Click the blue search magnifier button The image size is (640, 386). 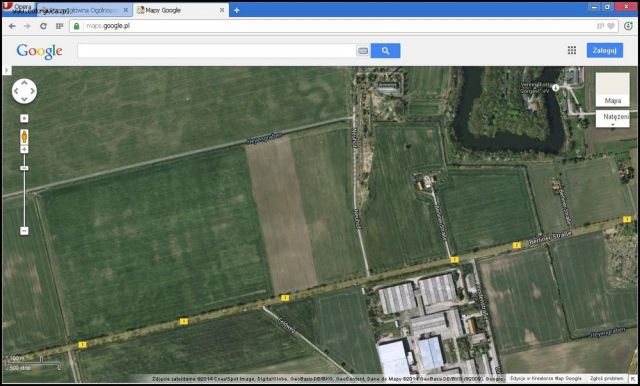click(385, 51)
